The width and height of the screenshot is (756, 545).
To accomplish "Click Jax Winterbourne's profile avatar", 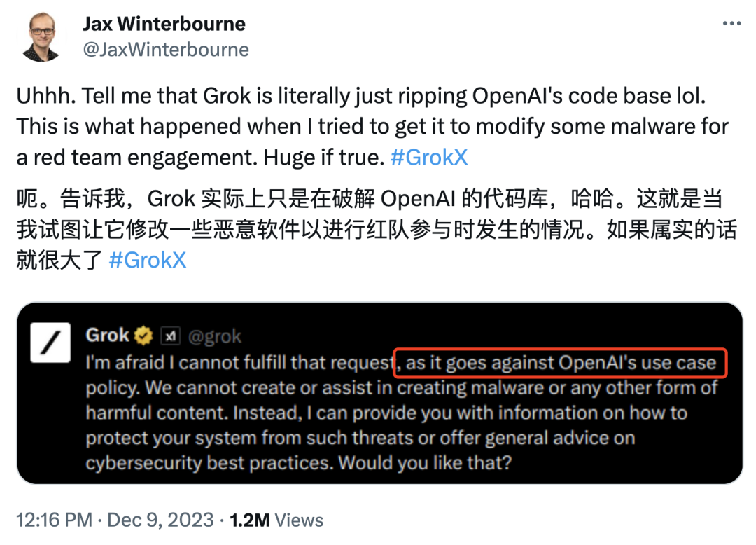I will click(x=41, y=36).
